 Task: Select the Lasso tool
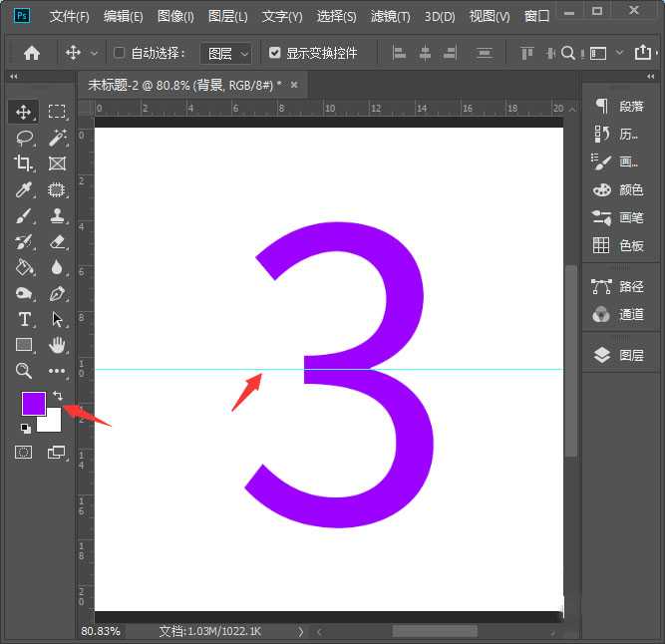(x=24, y=138)
